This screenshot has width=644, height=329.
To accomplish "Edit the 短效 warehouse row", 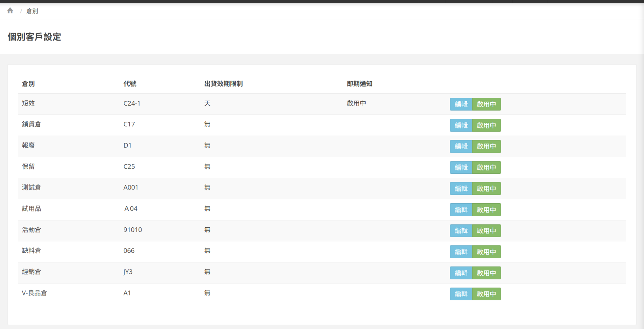I will pos(461,104).
